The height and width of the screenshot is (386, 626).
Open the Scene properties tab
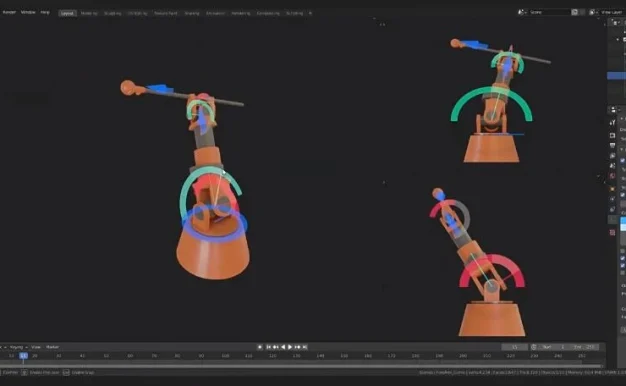612,166
